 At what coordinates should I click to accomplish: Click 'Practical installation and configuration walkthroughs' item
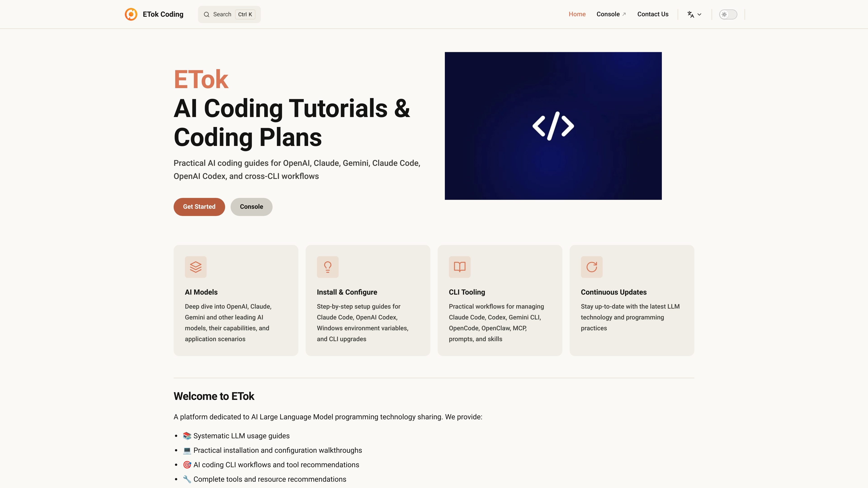click(x=278, y=450)
